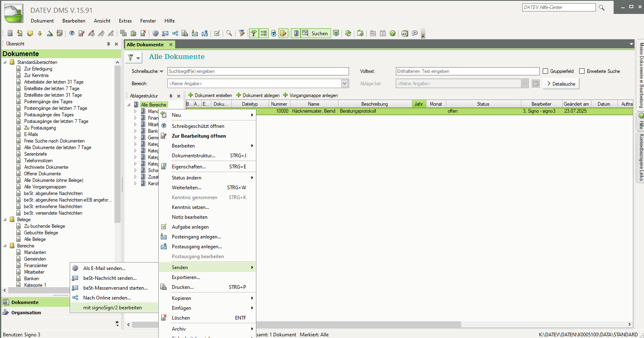Pin the Ablagestruktur panel
The height and width of the screenshot is (338, 644).
(x=171, y=96)
